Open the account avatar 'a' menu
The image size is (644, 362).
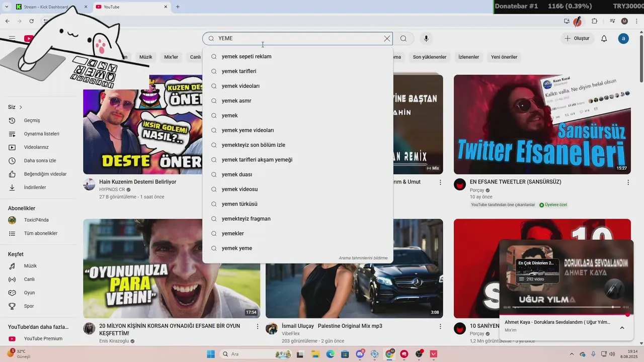coord(623,39)
